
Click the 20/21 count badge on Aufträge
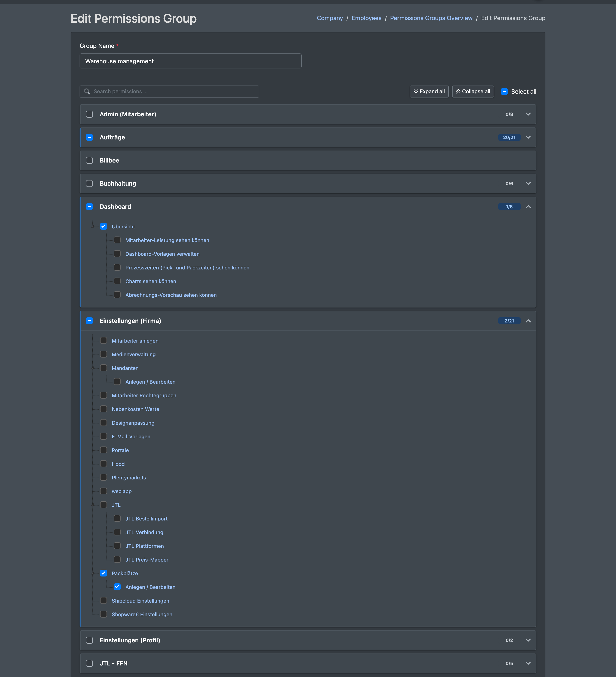[509, 137]
